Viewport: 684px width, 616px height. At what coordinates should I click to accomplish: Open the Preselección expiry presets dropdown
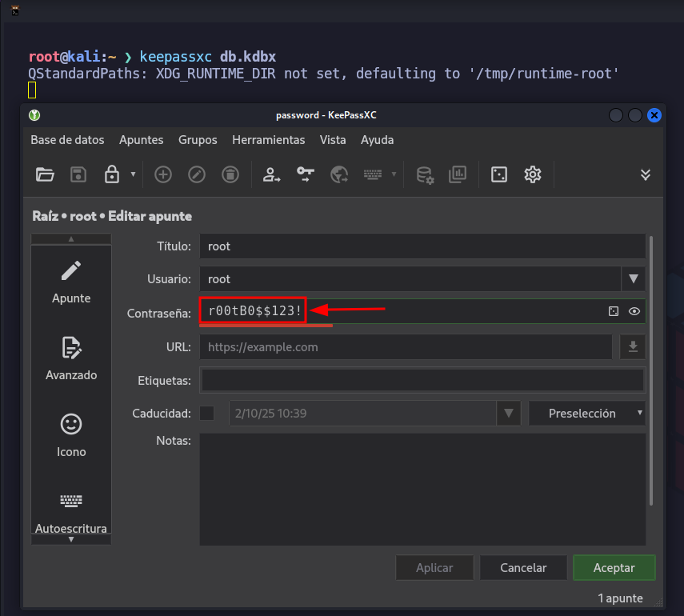click(586, 414)
